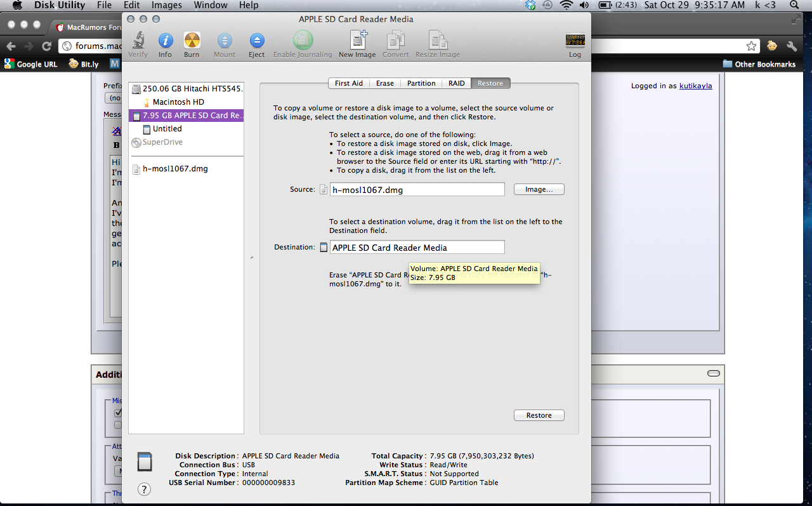Click the USB Serial Number value 000000009833

(268, 483)
